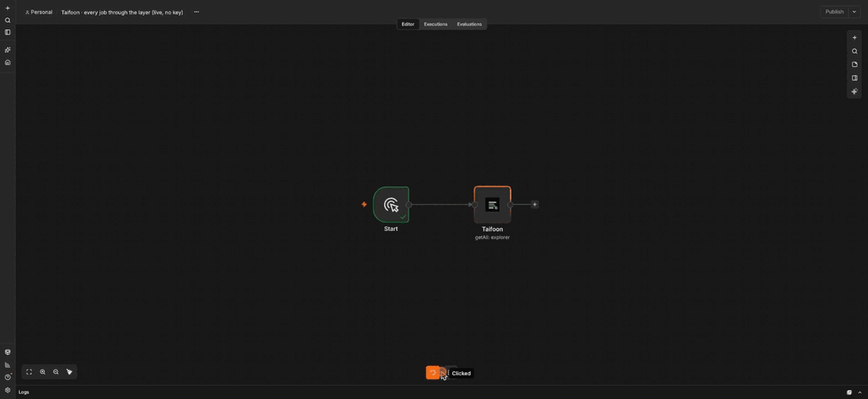Click the tidy up workflow broom icon
This screenshot has width=868, height=399.
(69, 372)
